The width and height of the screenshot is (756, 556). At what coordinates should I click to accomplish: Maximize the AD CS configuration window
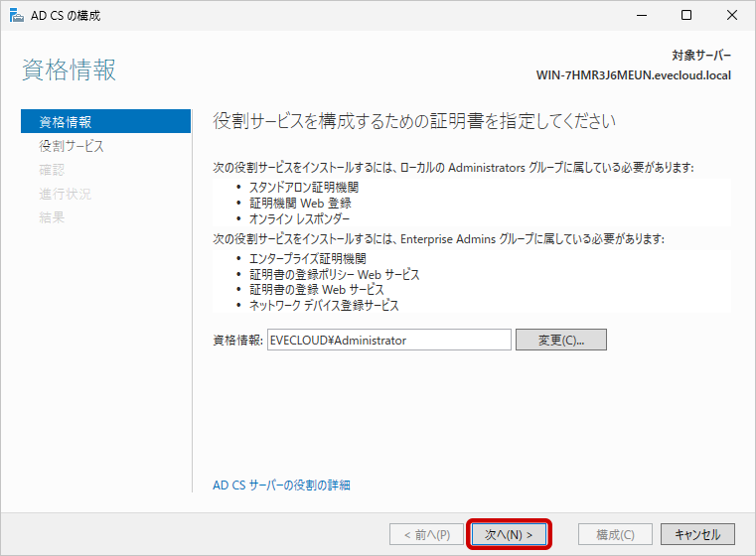click(x=686, y=15)
